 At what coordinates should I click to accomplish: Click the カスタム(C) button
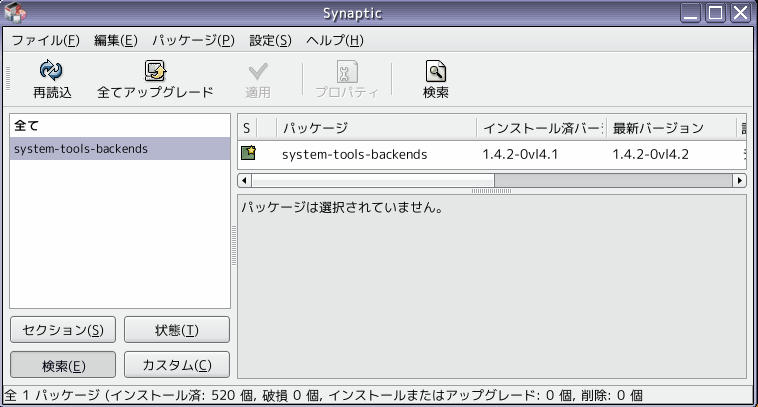[177, 365]
